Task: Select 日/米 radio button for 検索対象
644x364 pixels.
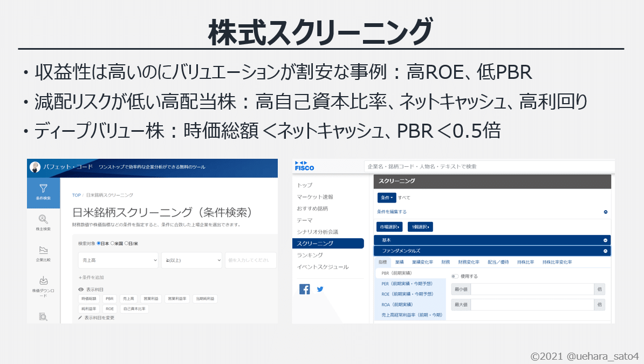Action: tap(126, 244)
